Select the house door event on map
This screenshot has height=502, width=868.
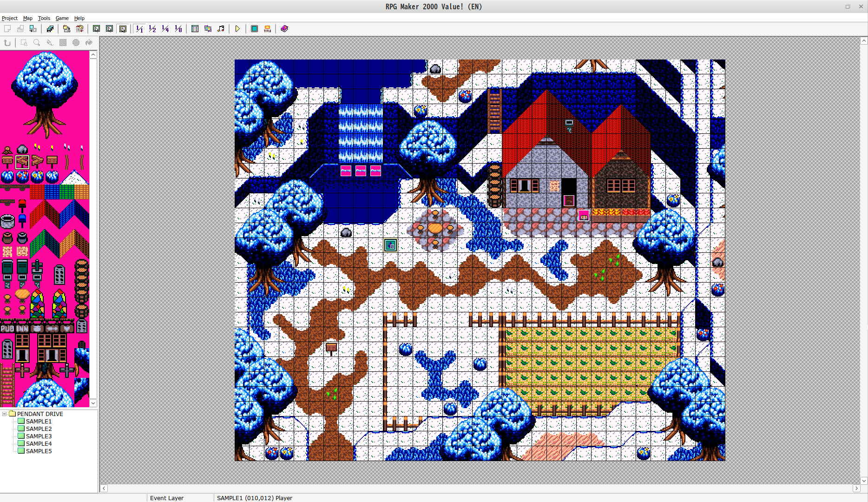tap(569, 200)
